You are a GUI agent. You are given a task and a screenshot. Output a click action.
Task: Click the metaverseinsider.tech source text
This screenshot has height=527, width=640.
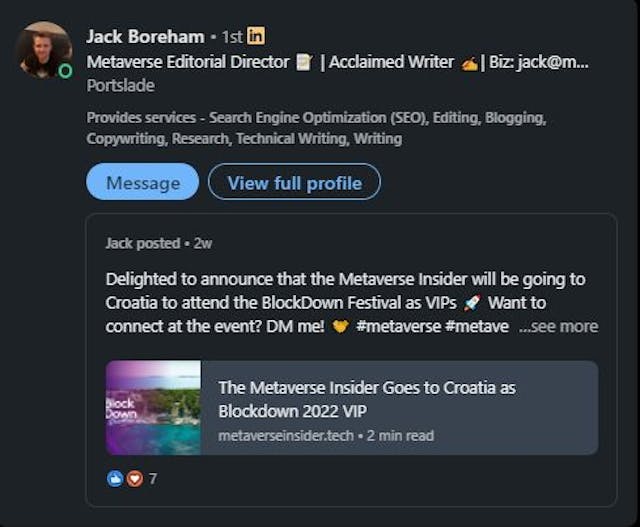[281, 435]
